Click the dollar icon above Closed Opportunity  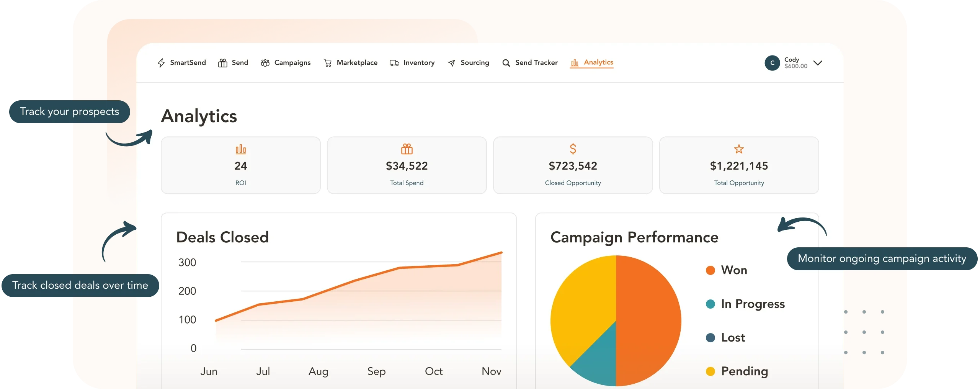click(573, 149)
